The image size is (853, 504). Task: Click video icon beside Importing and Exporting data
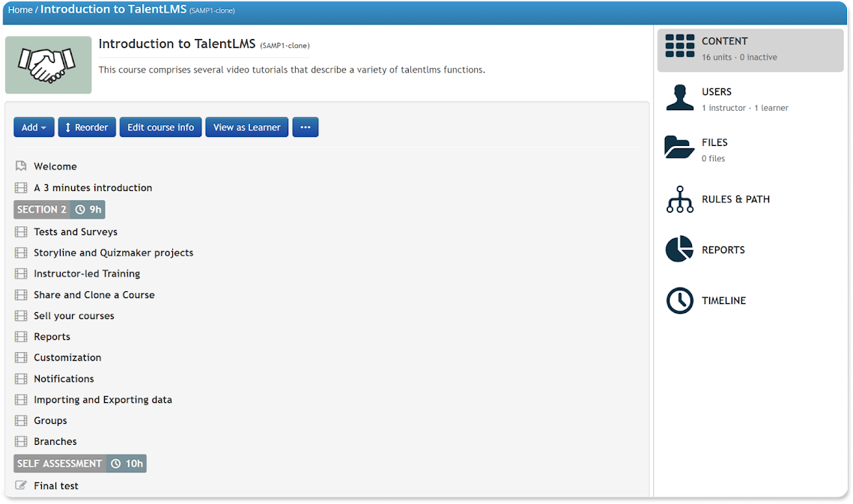click(x=21, y=399)
